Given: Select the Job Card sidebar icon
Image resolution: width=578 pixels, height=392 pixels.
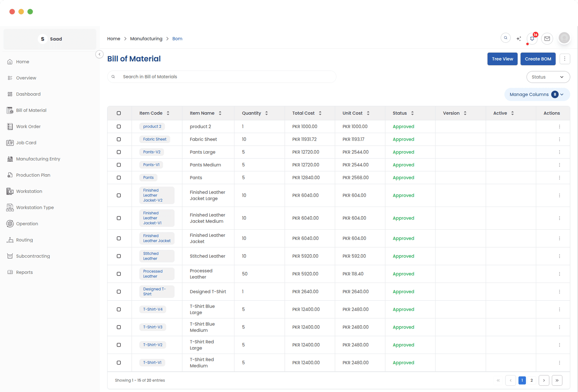Looking at the screenshot, I should tap(10, 142).
